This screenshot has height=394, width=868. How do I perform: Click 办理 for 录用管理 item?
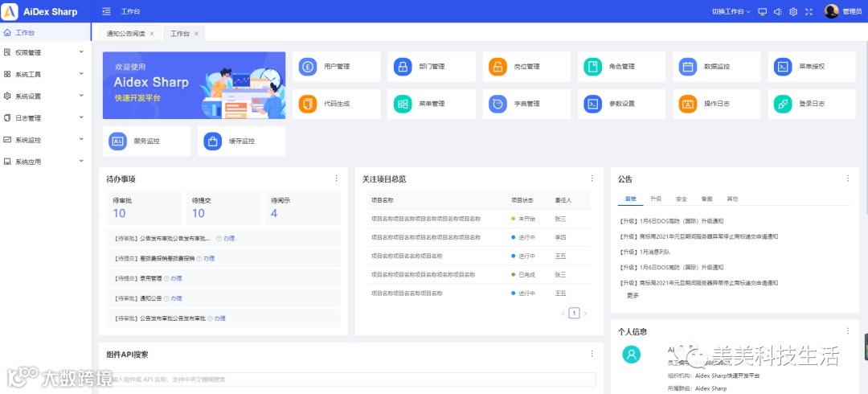coord(176,279)
